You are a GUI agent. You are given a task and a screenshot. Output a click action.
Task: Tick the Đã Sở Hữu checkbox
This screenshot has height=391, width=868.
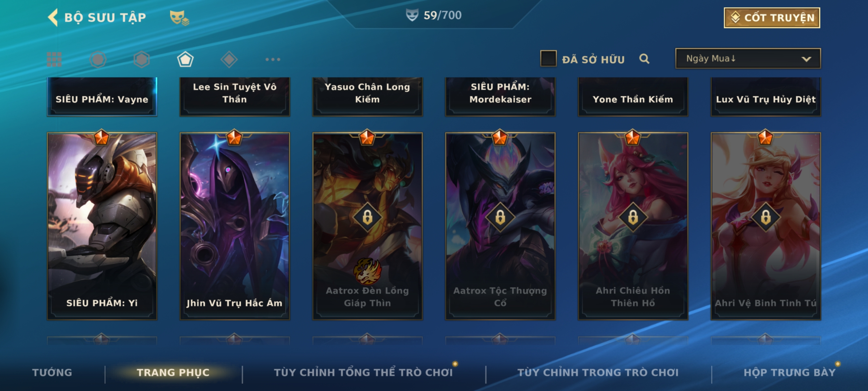click(x=548, y=59)
